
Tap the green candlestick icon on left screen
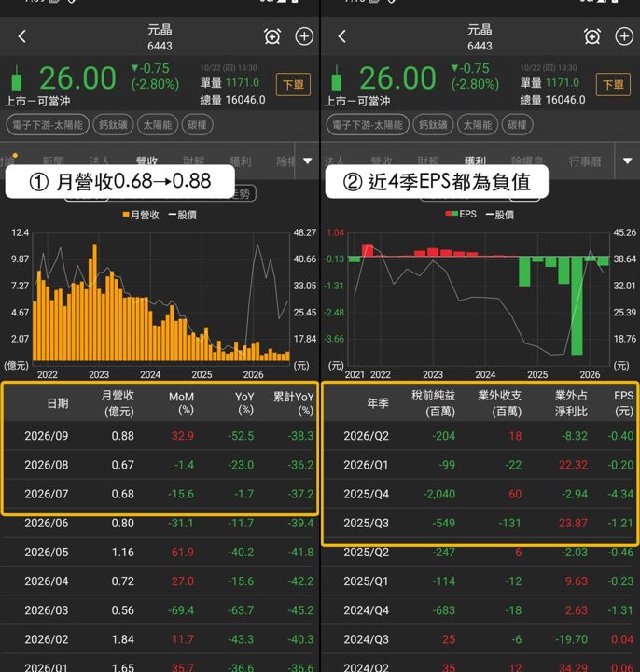tap(17, 78)
